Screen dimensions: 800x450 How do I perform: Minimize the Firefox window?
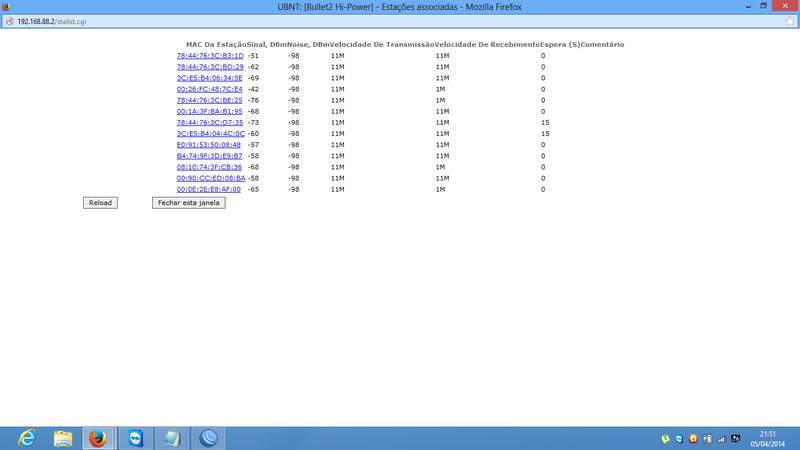748,6
